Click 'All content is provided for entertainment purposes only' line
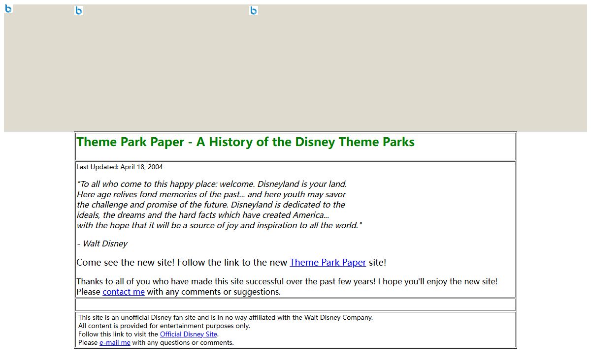Image resolution: width=591 pixels, height=364 pixels. tap(164, 326)
